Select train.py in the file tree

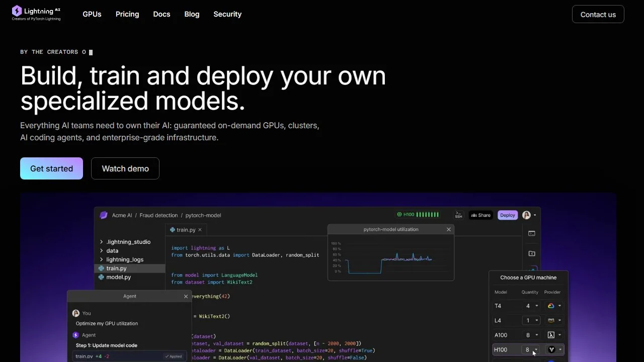pyautogui.click(x=130, y=268)
